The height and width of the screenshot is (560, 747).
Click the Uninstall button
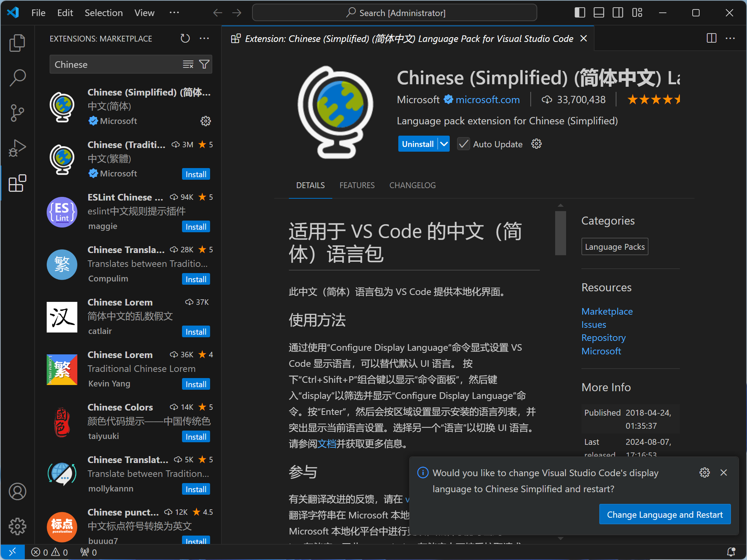point(418,144)
